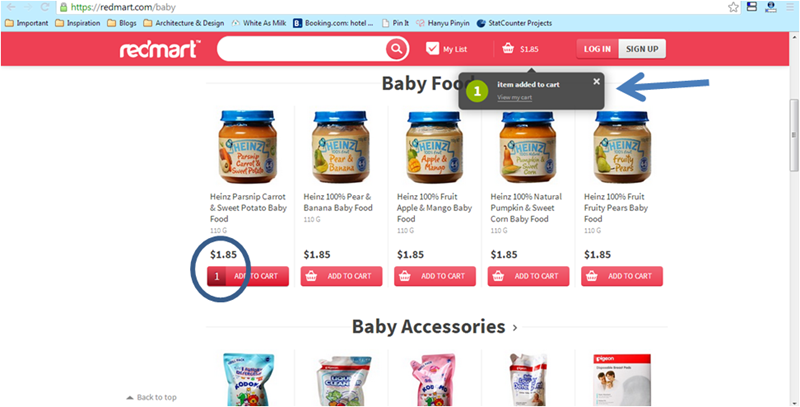The width and height of the screenshot is (800, 407).
Task: Open the cart basket icon in header
Action: (508, 49)
